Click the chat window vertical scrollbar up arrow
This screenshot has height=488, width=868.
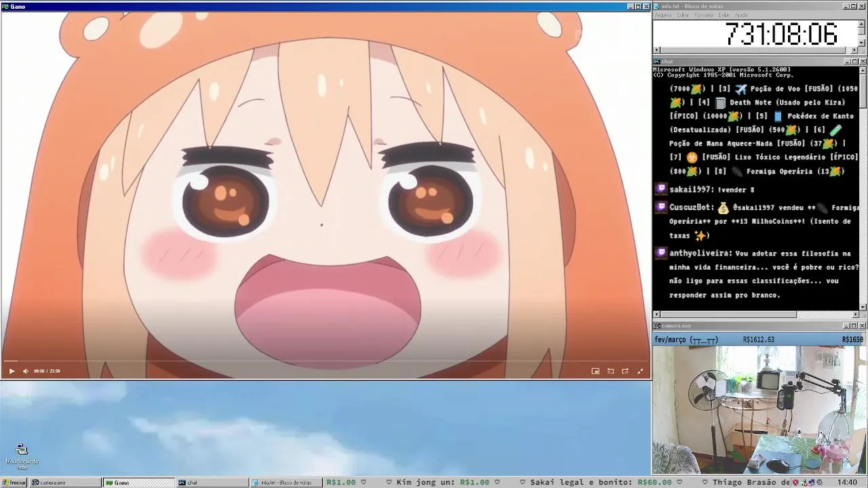[863, 70]
